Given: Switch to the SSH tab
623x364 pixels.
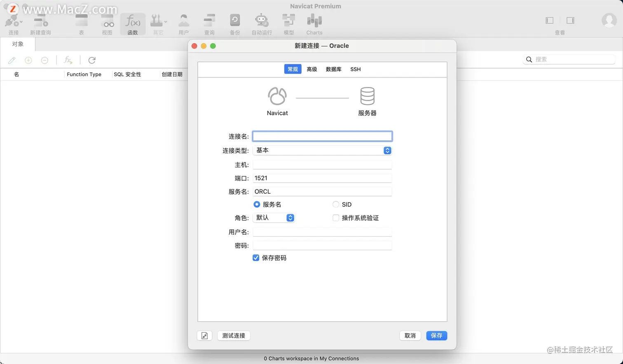Looking at the screenshot, I should pos(355,69).
